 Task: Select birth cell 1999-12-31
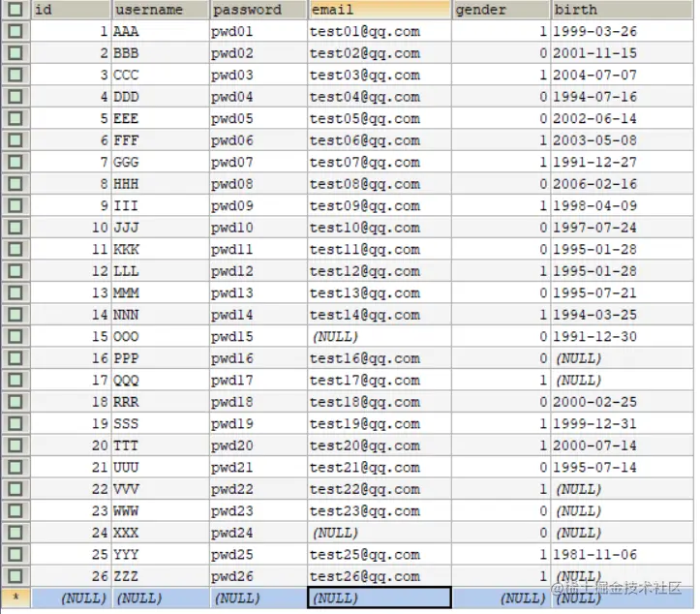(x=623, y=424)
